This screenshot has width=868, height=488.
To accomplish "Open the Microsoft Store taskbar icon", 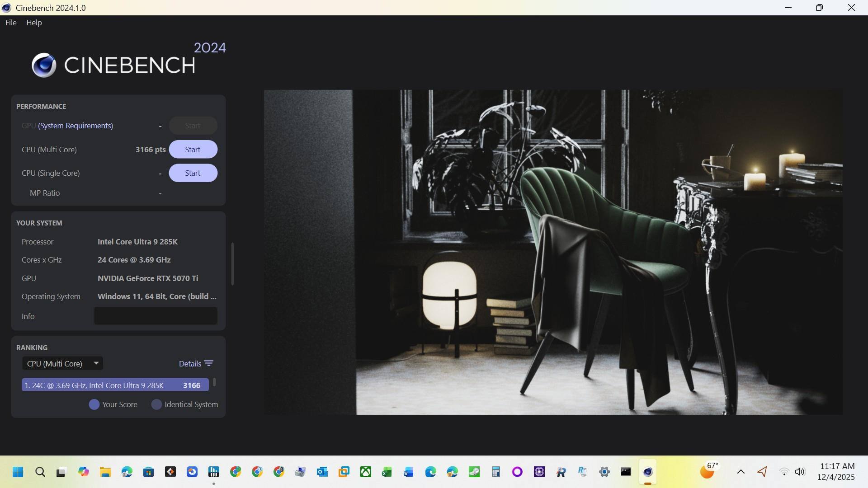I will point(148,472).
